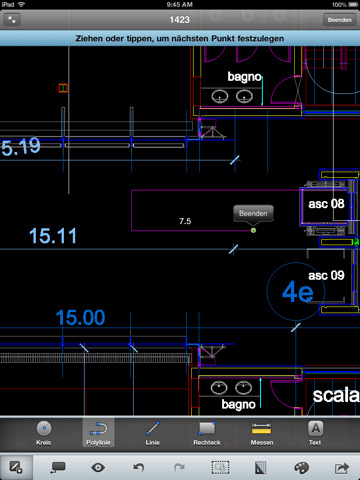Undo the last action
Image resolution: width=360 pixels, height=480 pixels.
(139, 468)
